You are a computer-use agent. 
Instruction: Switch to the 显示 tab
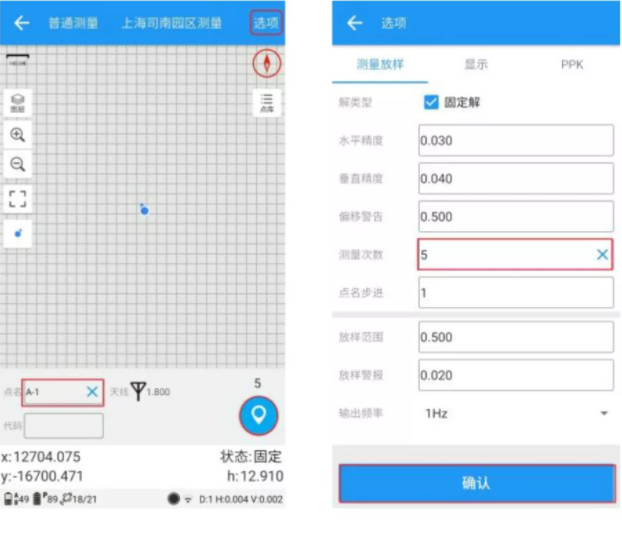tap(475, 64)
